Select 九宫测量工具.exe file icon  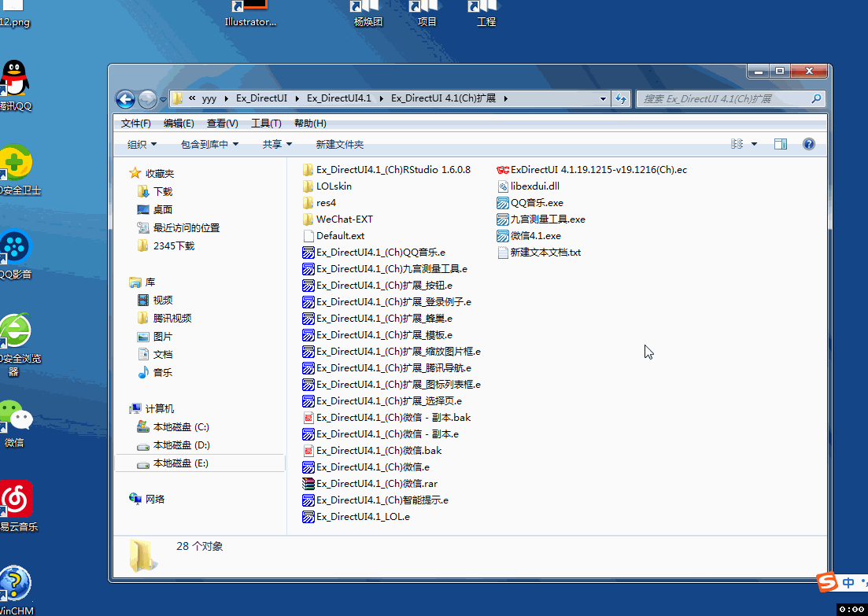tap(503, 219)
